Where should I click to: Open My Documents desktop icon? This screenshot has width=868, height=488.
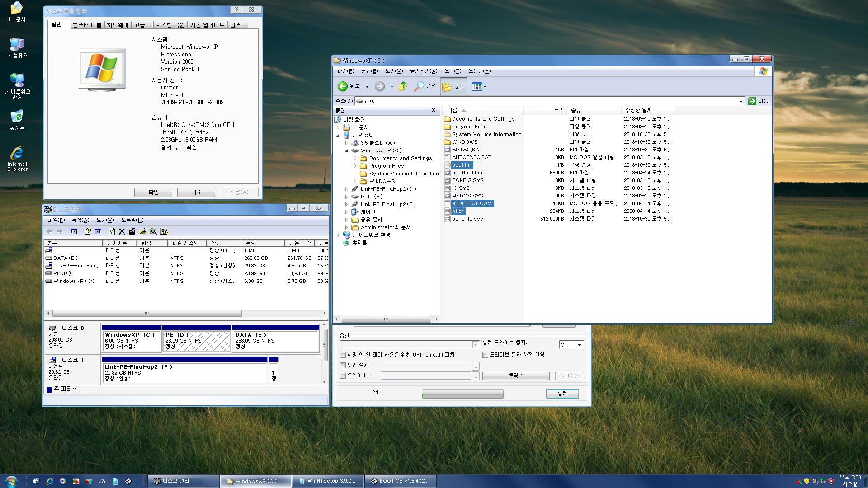tap(17, 12)
